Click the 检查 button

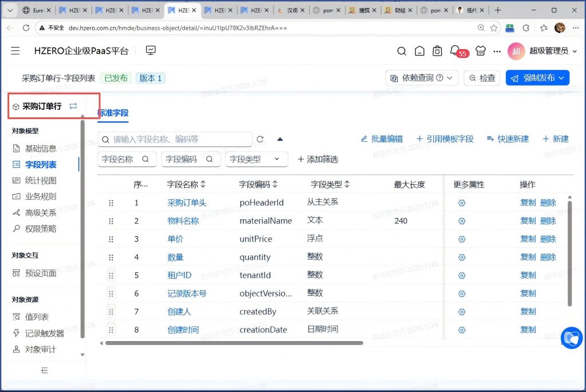[x=482, y=78]
